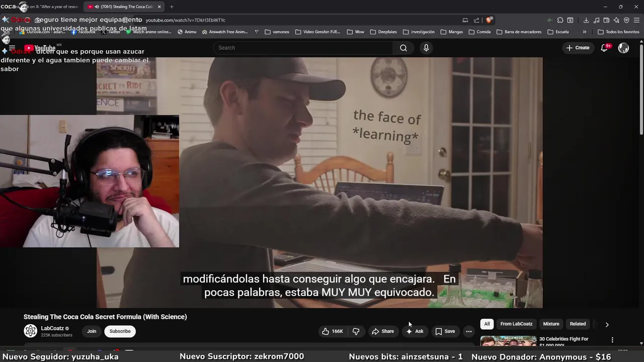Image resolution: width=644 pixels, height=362 pixels.
Task: Open browser extensions puzzle icon
Action: coord(560,20)
